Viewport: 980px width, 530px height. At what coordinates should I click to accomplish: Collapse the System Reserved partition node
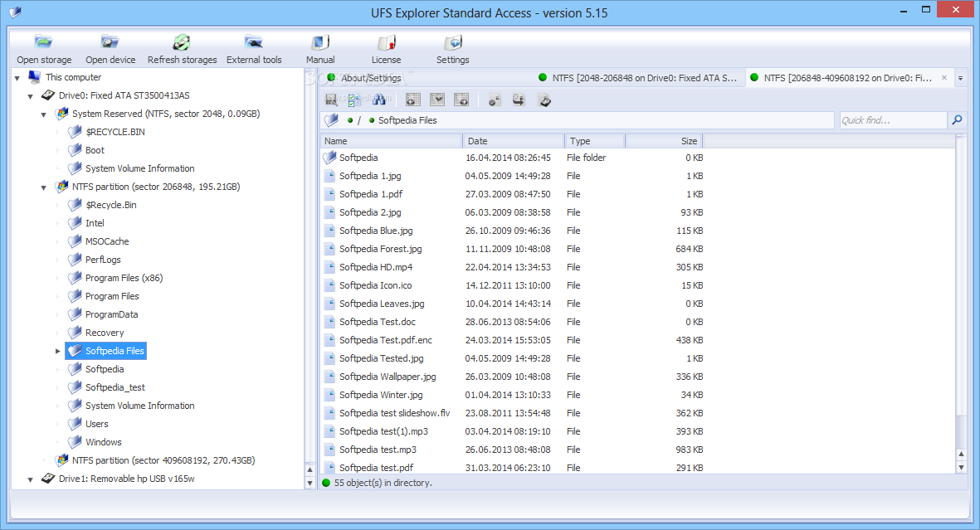pos(44,114)
